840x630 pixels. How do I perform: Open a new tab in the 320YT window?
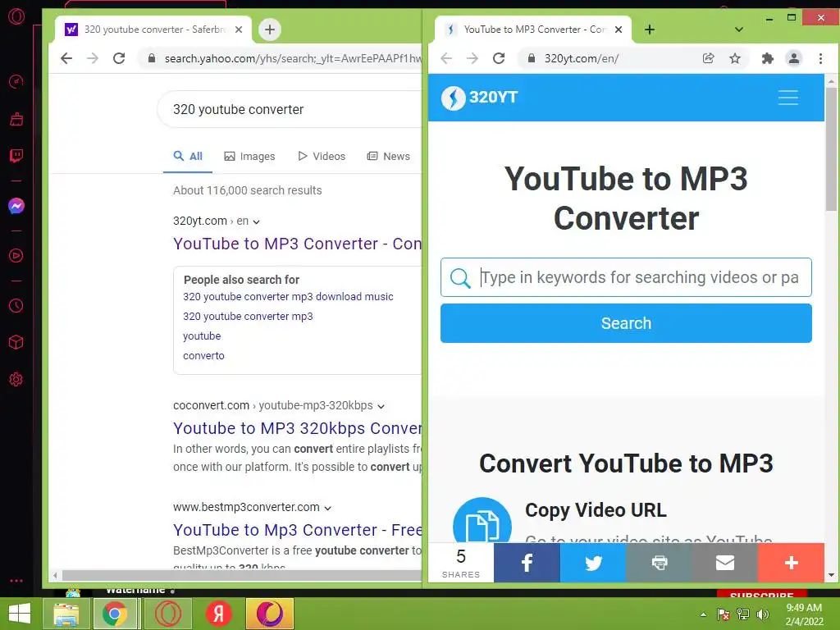click(x=650, y=30)
